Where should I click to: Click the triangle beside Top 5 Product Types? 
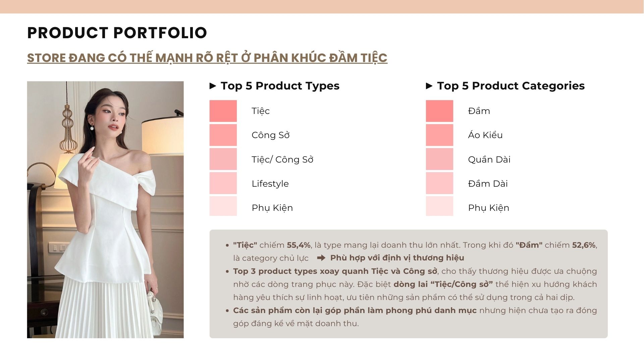(x=213, y=86)
